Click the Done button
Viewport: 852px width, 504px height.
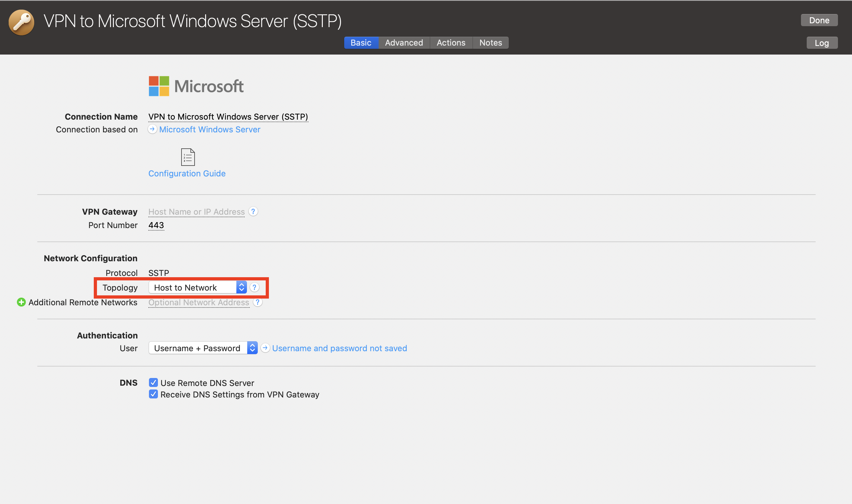(x=819, y=20)
